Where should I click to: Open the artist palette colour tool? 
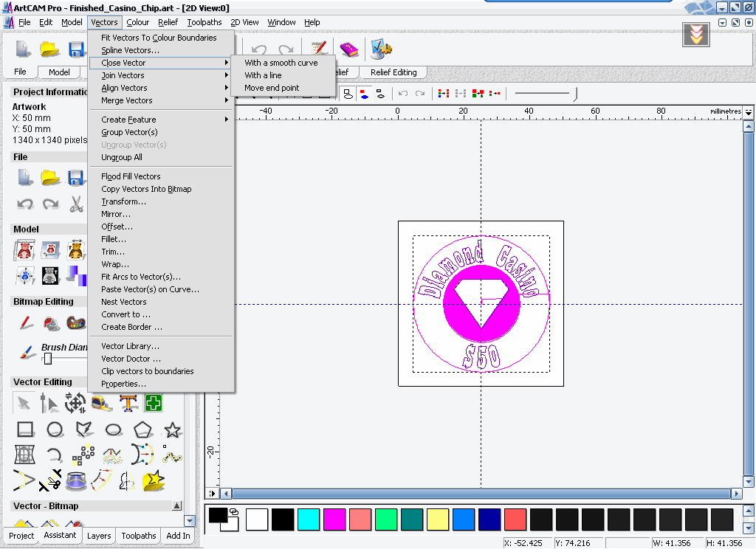coord(76,322)
